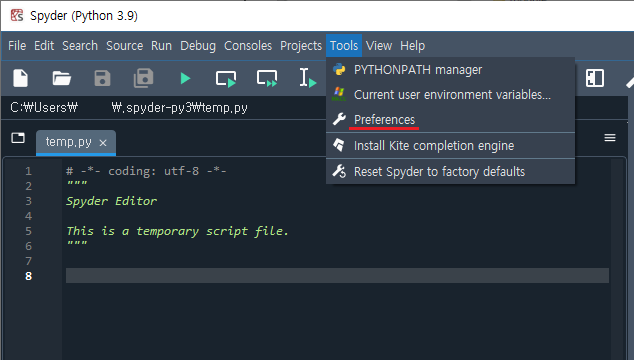Click Run current cell icon

[x=226, y=78]
